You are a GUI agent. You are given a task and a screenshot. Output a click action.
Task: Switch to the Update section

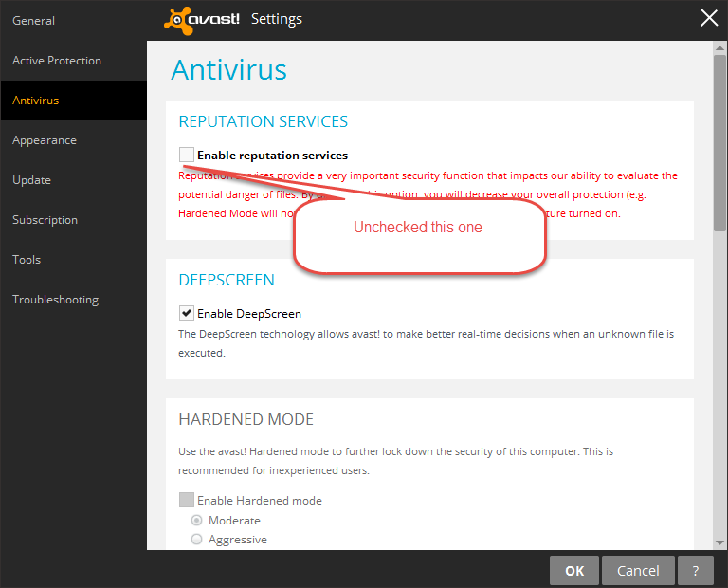coord(73,180)
